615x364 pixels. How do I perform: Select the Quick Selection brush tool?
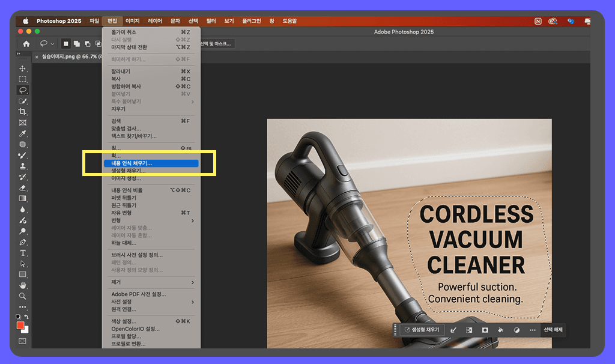[x=23, y=101]
